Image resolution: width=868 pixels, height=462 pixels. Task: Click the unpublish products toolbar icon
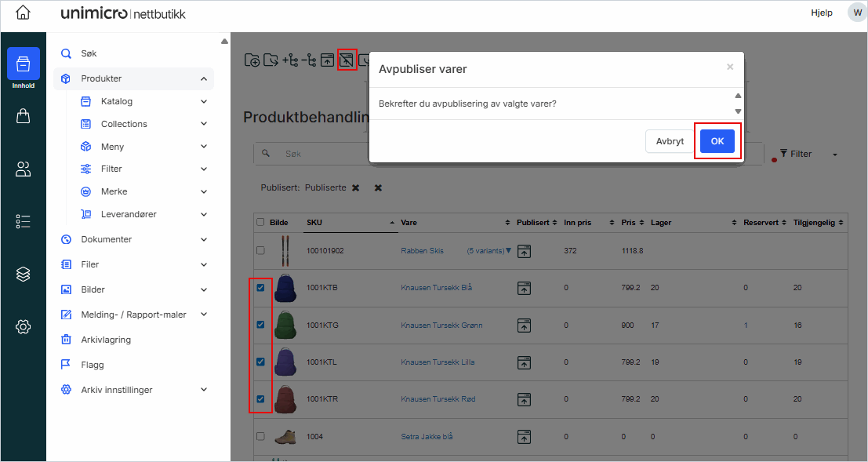click(347, 60)
